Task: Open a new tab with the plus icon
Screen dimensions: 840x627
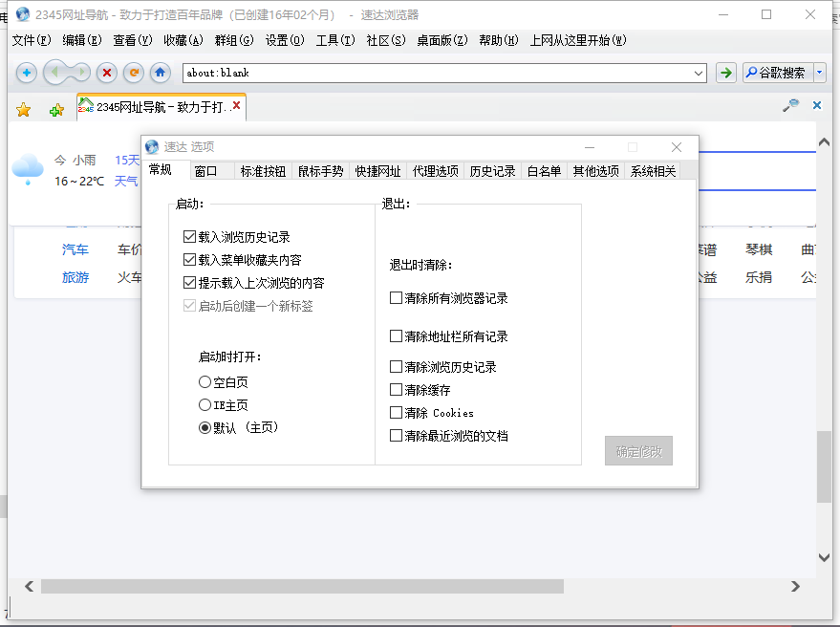Action: coord(26,73)
